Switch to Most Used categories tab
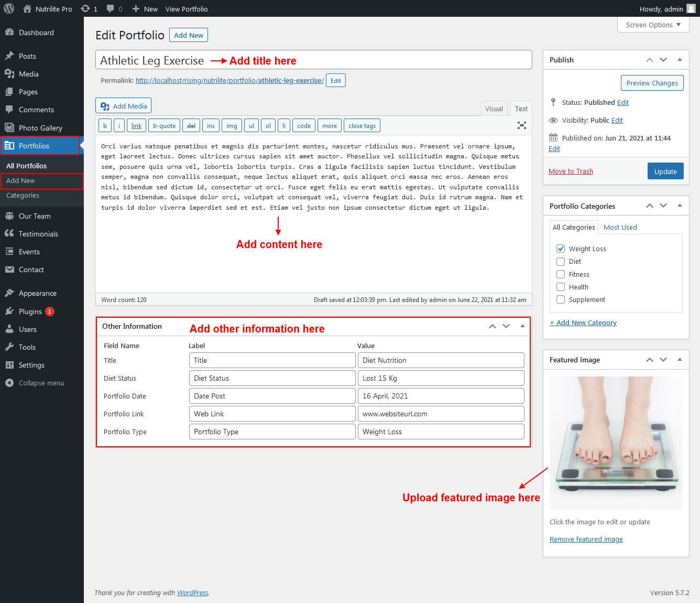This screenshot has height=603, width=700. pos(620,227)
